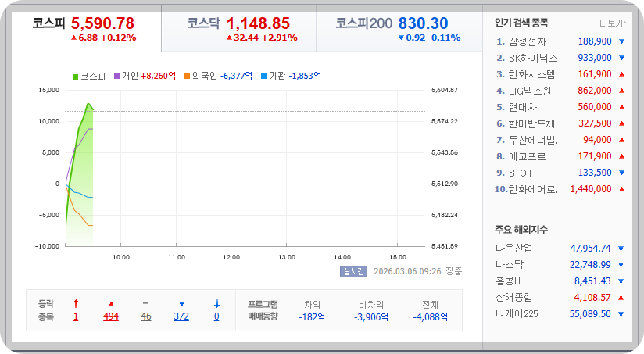Open 홍콩H overseas index
The height and width of the screenshot is (354, 644).
point(508,281)
